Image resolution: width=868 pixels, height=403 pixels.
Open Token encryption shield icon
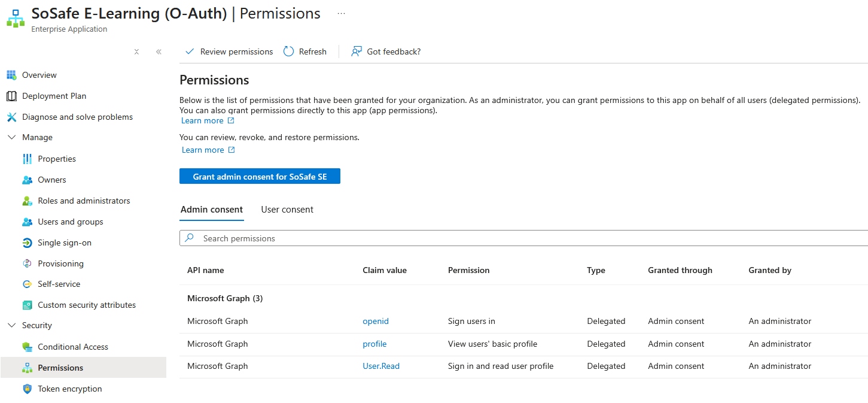pyautogui.click(x=27, y=389)
